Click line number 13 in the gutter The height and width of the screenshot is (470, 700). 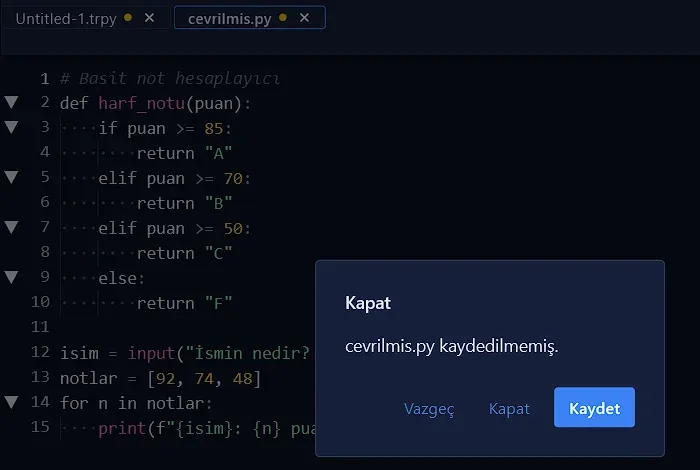(x=40, y=377)
